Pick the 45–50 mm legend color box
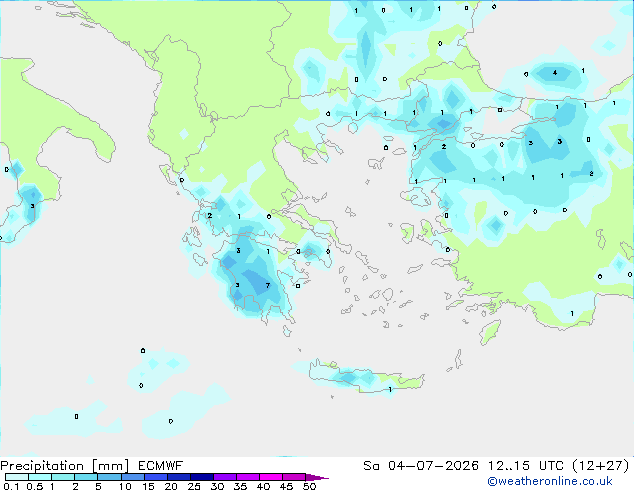 click(x=294, y=477)
